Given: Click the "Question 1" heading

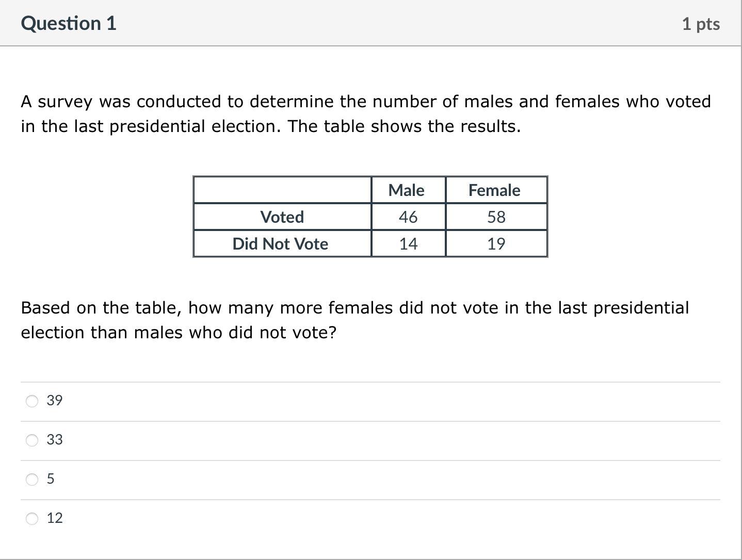Looking at the screenshot, I should click(x=69, y=24).
